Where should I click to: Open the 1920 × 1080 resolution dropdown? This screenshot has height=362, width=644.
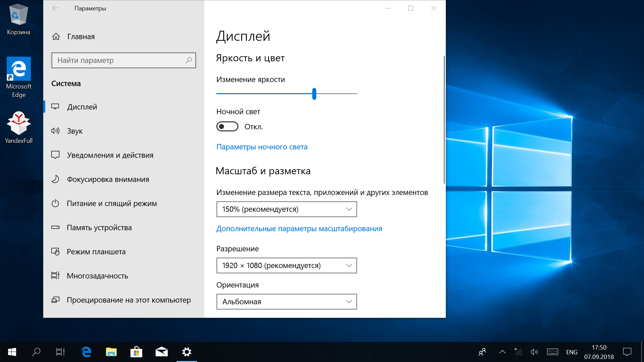point(287,265)
